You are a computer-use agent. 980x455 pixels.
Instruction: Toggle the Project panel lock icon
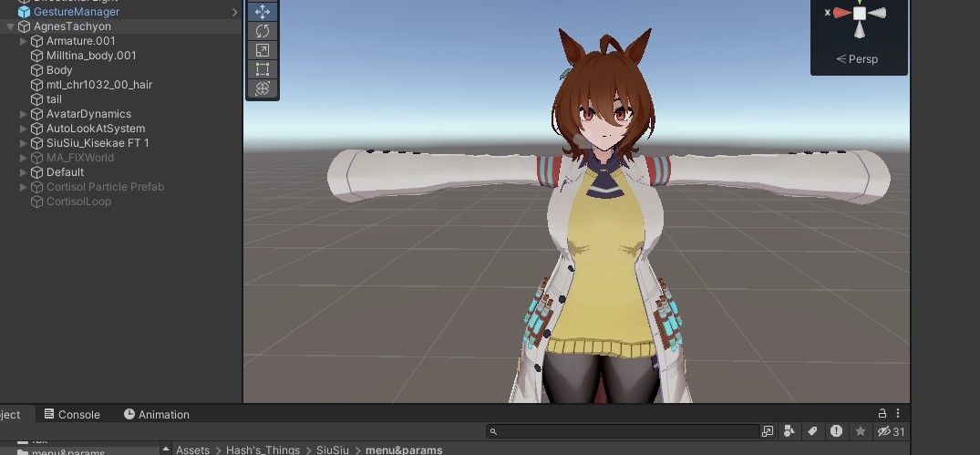point(882,413)
